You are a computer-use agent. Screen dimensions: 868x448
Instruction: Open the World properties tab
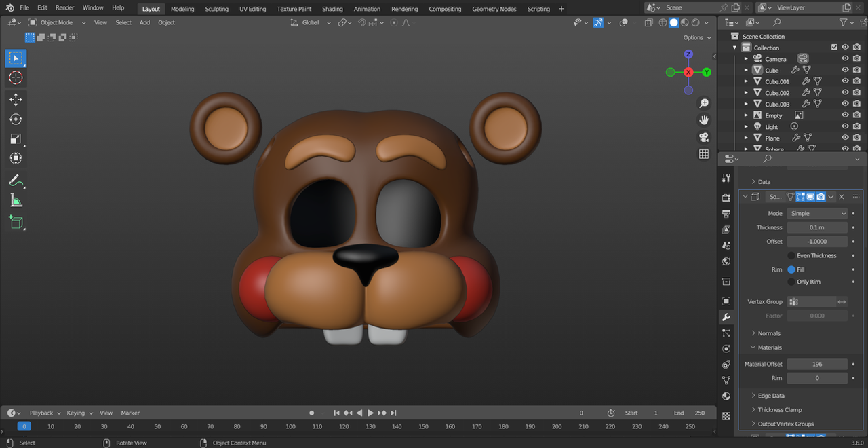coord(726,262)
